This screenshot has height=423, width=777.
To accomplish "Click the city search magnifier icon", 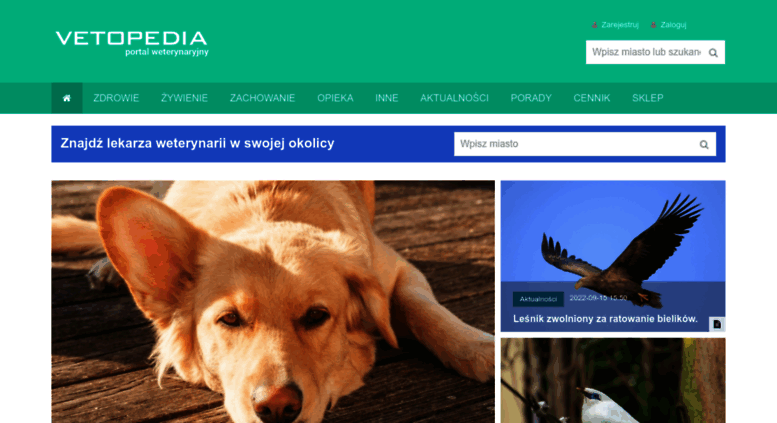I will [x=704, y=145].
